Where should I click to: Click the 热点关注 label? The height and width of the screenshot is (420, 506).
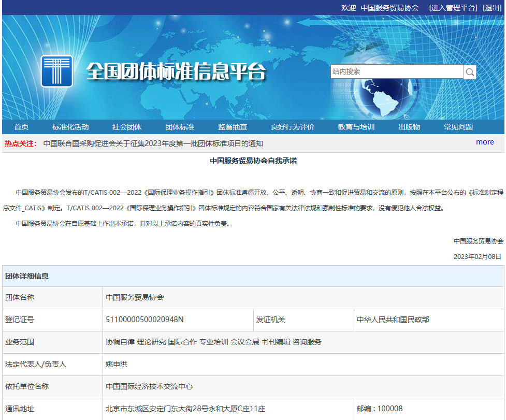point(20,143)
